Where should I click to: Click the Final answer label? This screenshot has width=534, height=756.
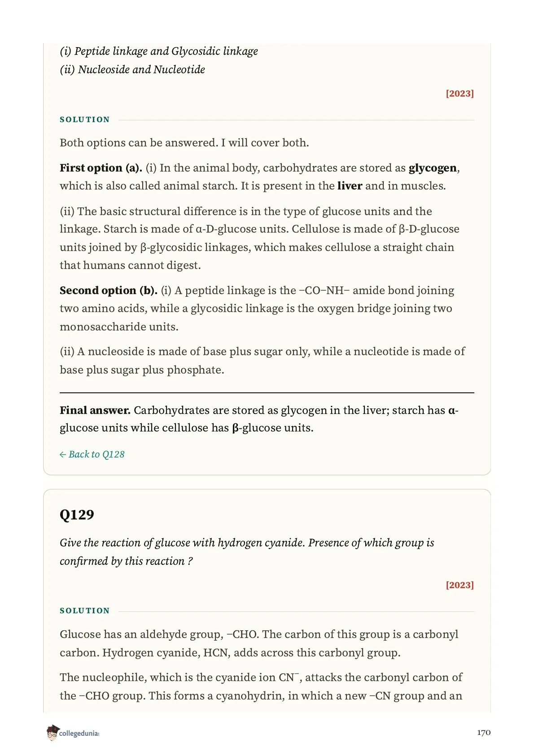pyautogui.click(x=95, y=410)
